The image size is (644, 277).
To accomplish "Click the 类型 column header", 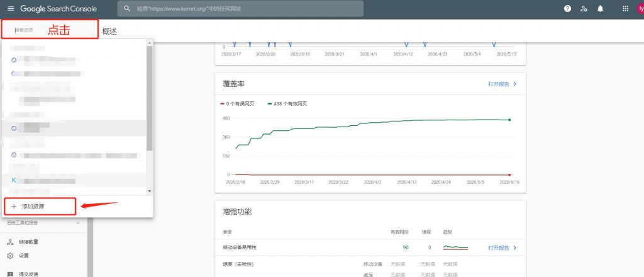I will [x=227, y=232].
